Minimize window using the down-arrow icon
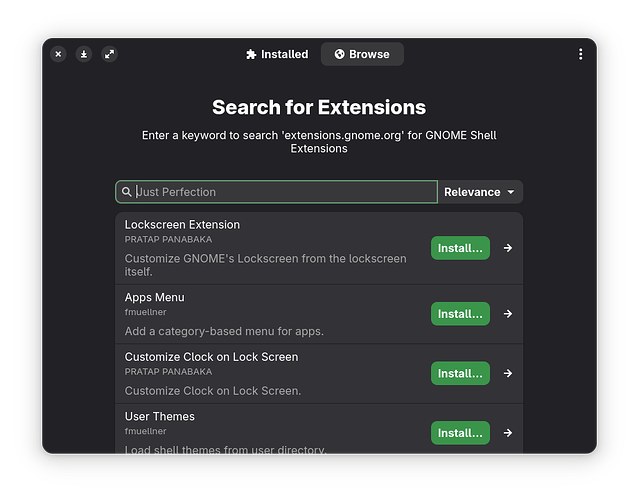 click(x=84, y=54)
